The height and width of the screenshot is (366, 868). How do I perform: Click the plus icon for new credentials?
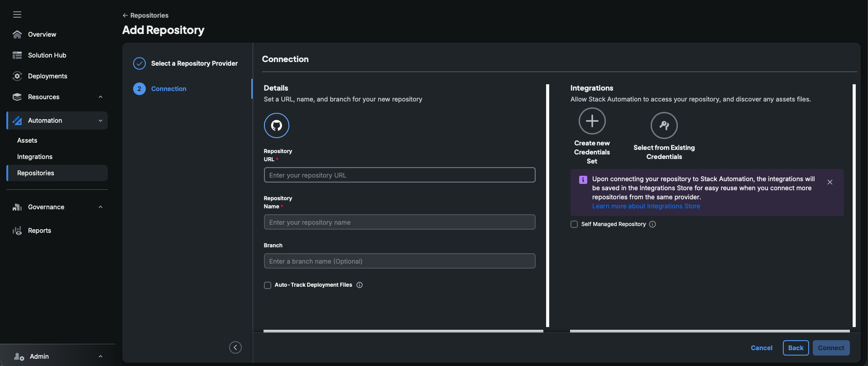(x=592, y=121)
